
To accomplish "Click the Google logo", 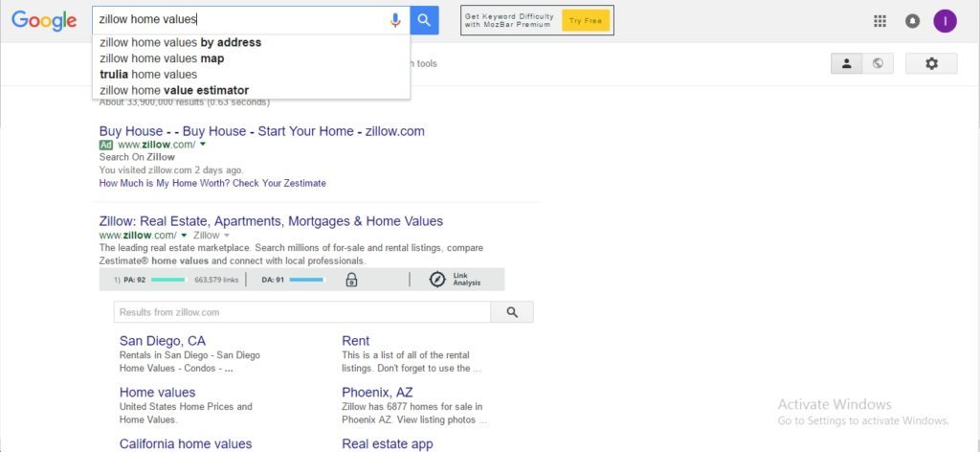I will tap(44, 21).
